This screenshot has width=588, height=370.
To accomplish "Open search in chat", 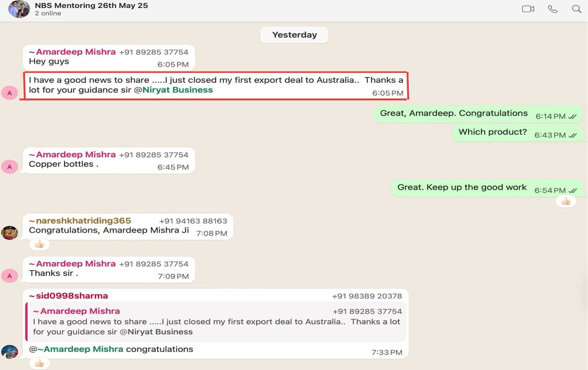I will (x=576, y=9).
